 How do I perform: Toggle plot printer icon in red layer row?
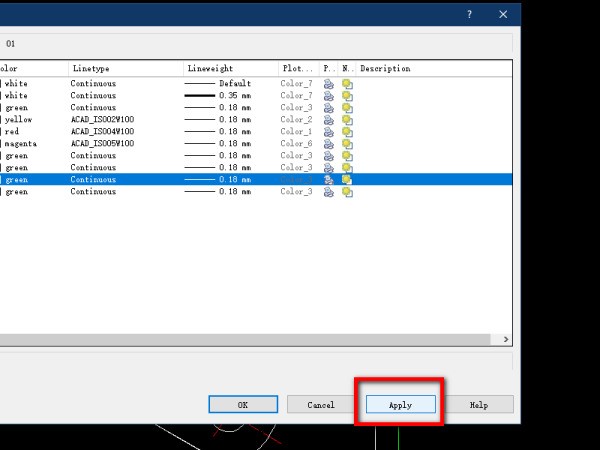[x=328, y=132]
